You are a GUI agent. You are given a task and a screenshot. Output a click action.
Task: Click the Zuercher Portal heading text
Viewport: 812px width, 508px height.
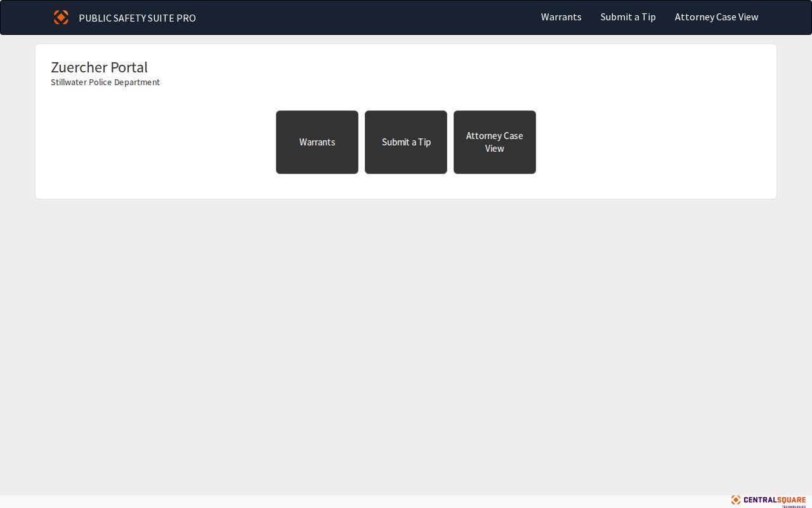99,67
